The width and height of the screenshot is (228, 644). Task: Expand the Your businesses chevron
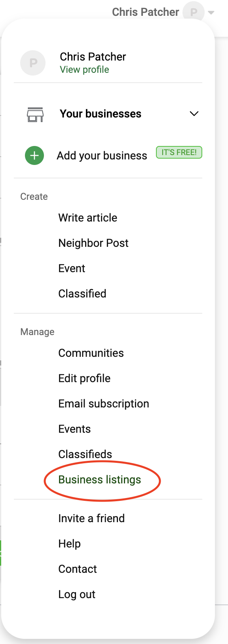(194, 114)
